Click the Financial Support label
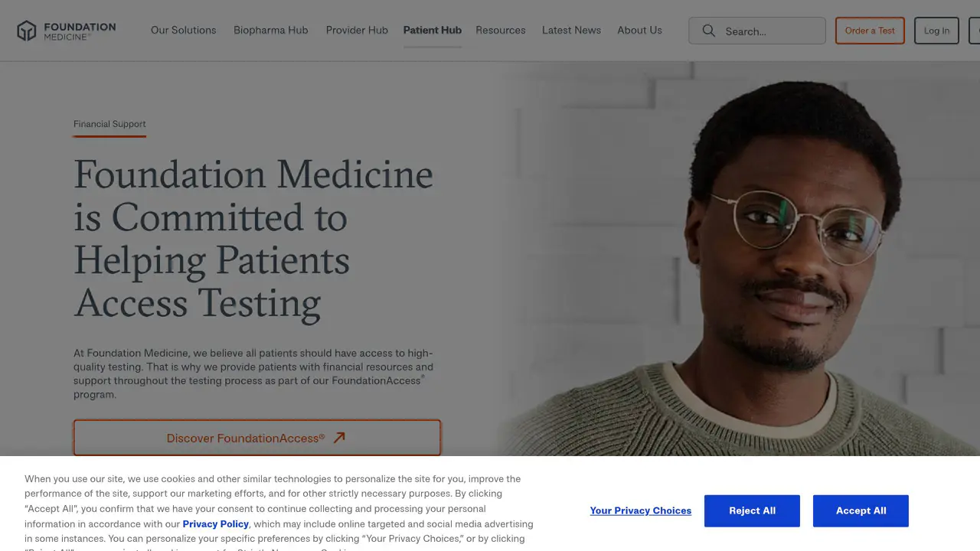 coord(109,124)
